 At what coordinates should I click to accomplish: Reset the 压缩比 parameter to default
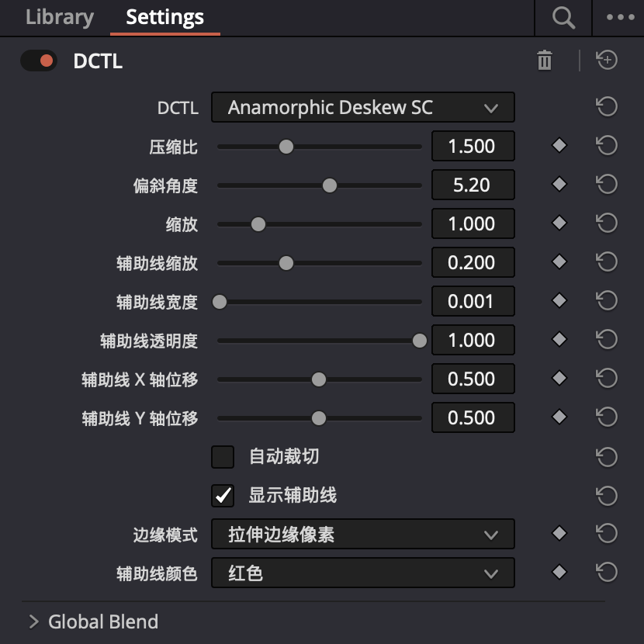tap(608, 146)
